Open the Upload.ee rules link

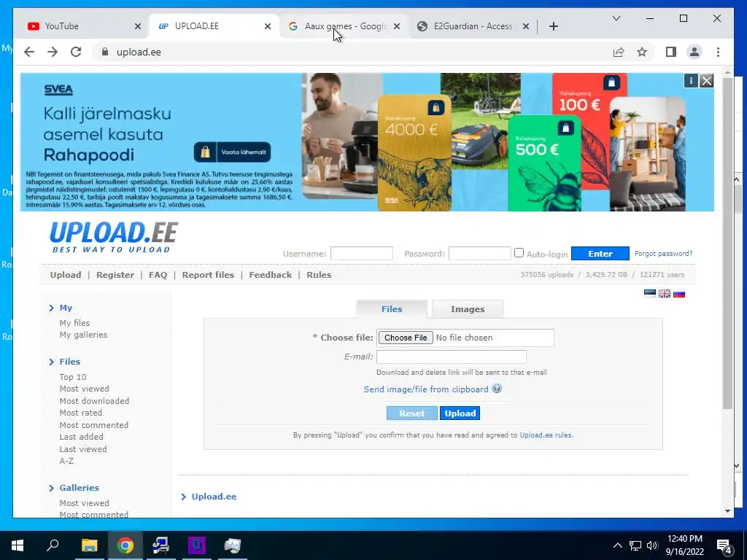tap(546, 435)
